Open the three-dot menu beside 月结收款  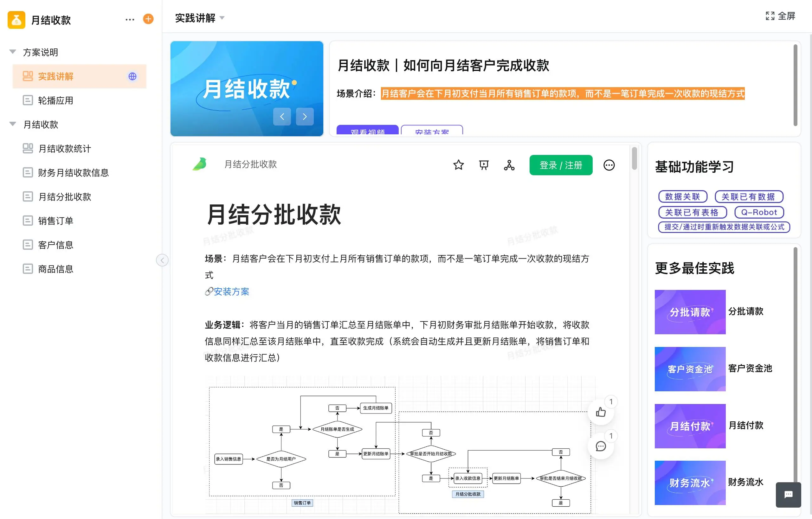[x=130, y=20]
